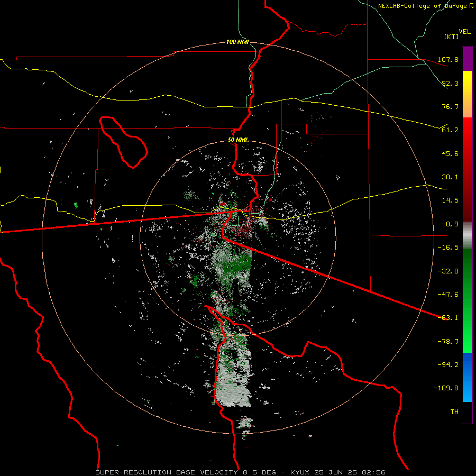Viewport: 476px width, 476px height.
Task: Click the 45.6 velocity scale value
Action: click(x=450, y=153)
